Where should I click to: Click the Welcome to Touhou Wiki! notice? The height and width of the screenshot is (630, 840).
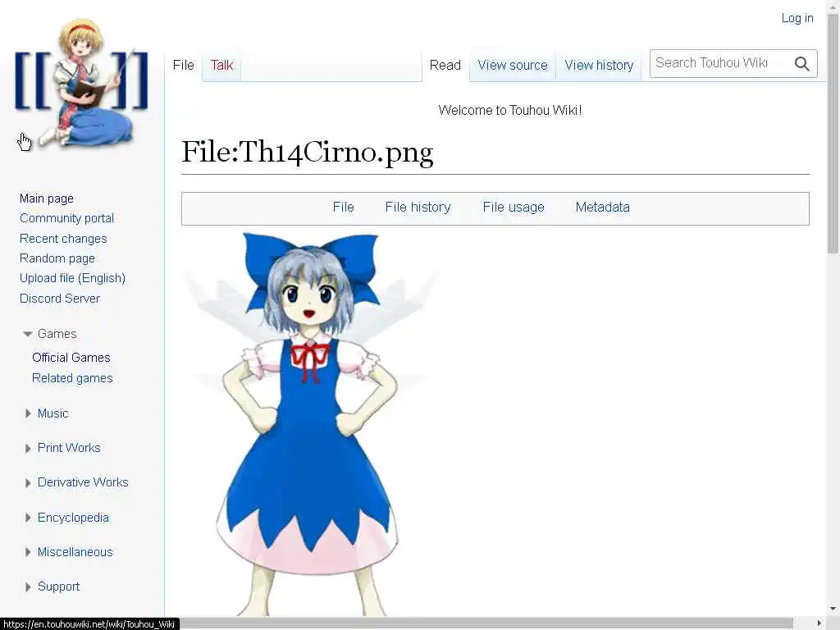click(510, 111)
